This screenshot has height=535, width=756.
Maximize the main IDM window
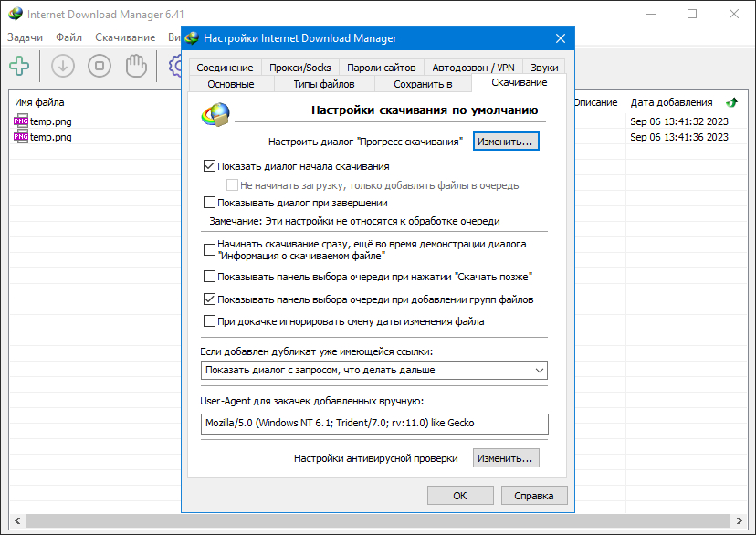[x=692, y=14]
